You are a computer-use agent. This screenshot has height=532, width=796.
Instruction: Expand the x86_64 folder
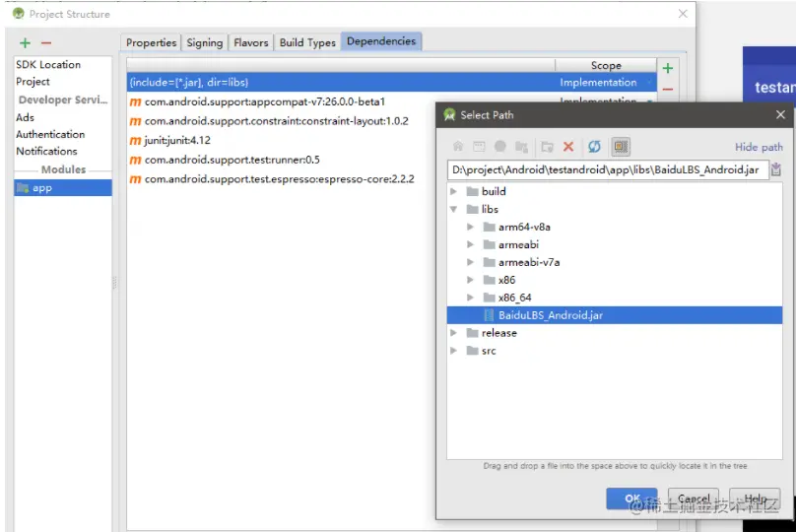coord(470,298)
